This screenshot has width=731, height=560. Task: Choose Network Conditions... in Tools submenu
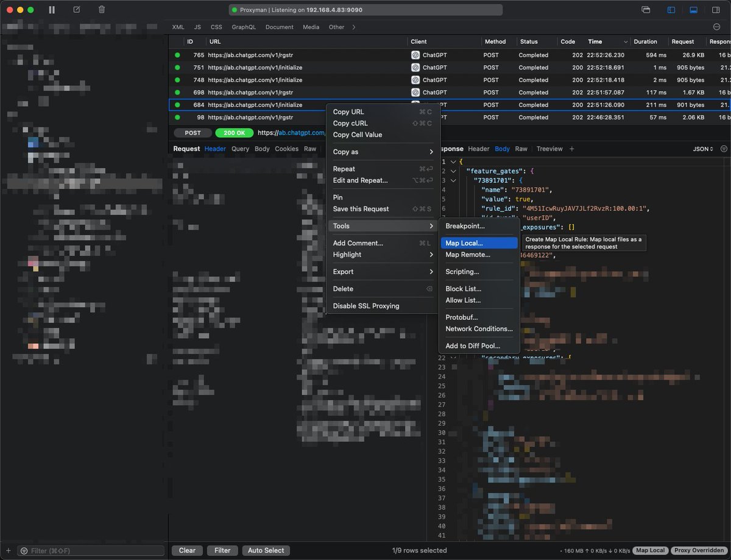479,329
